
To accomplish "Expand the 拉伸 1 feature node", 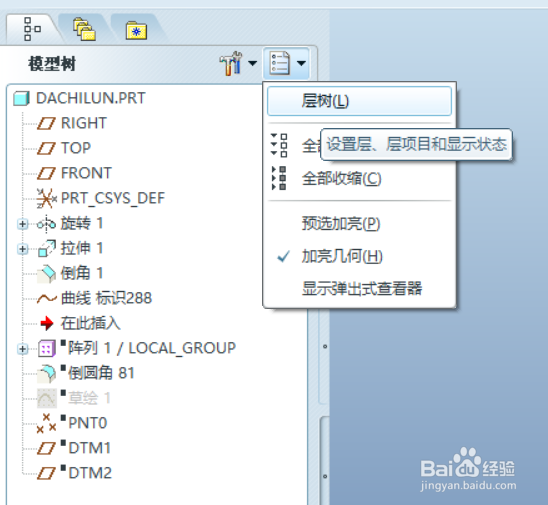I will [x=23, y=249].
